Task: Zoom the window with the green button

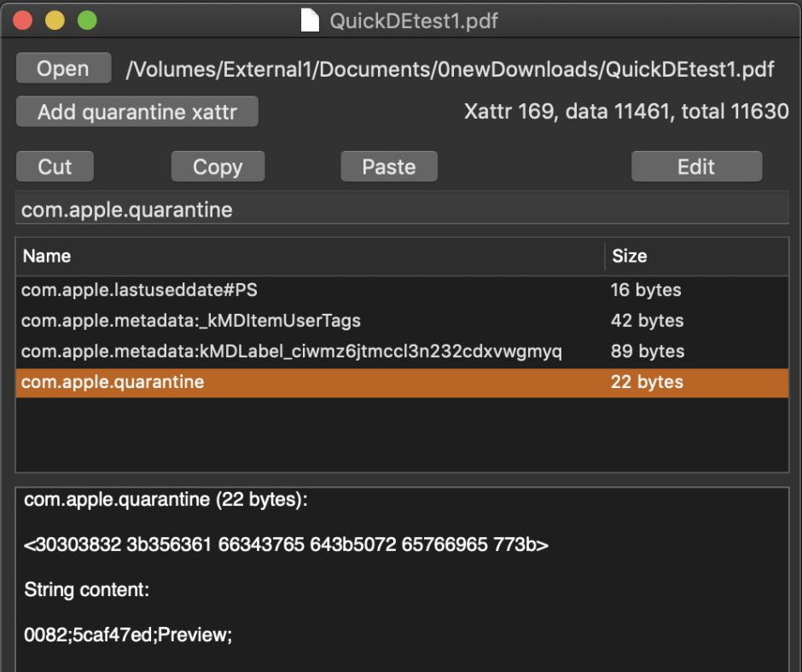Action: pos(87,20)
